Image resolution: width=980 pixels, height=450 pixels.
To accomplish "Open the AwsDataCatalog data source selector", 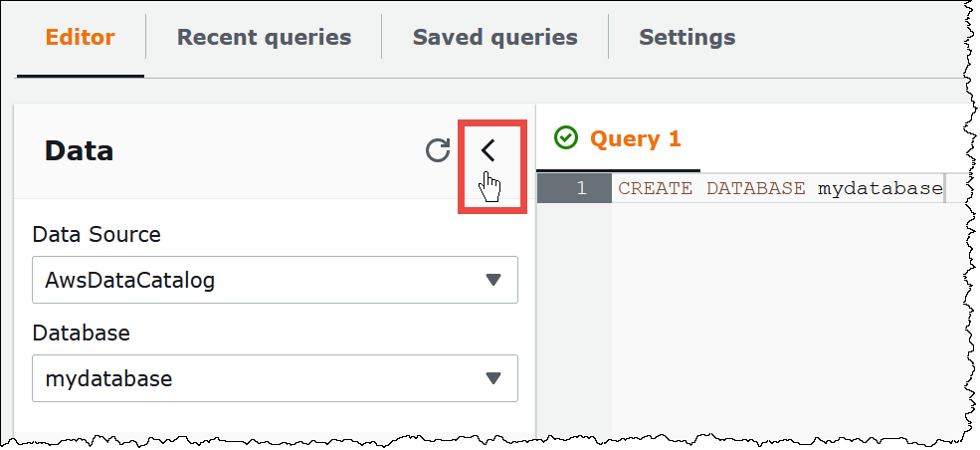I will tap(274, 280).
